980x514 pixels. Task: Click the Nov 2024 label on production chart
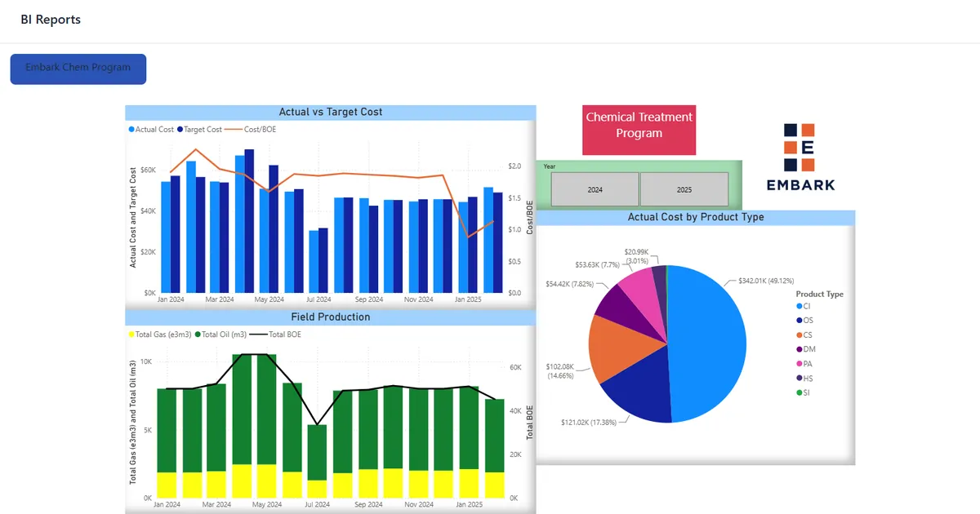pos(419,504)
